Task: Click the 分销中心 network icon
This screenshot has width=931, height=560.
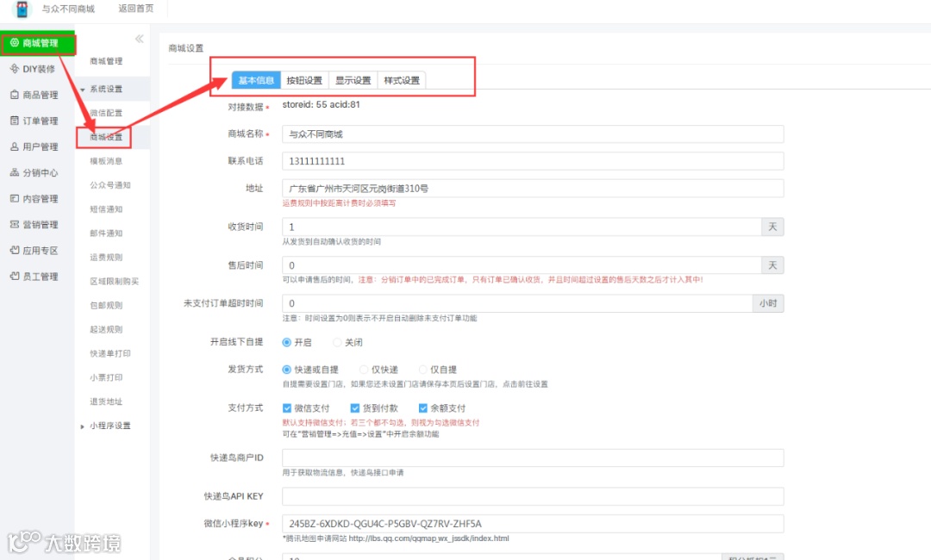Action: [15, 172]
